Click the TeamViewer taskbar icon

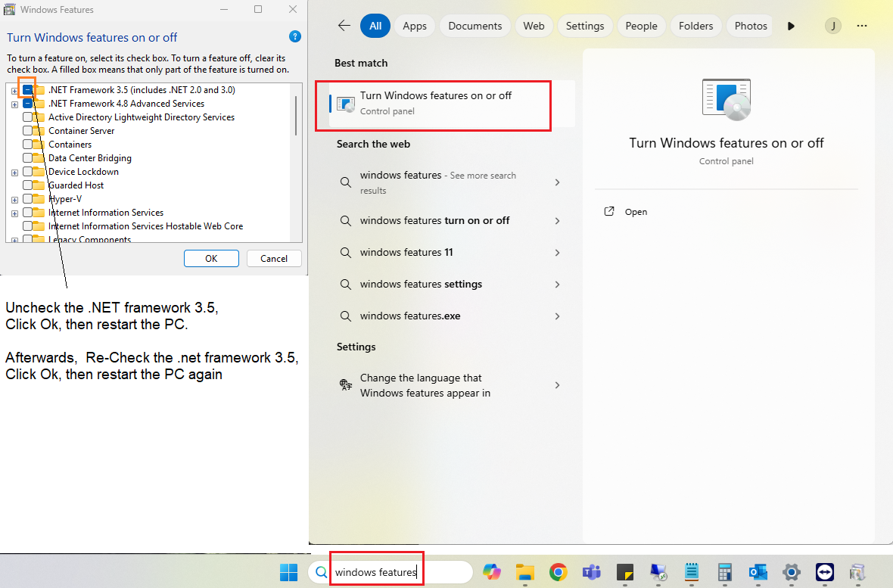[x=824, y=572]
